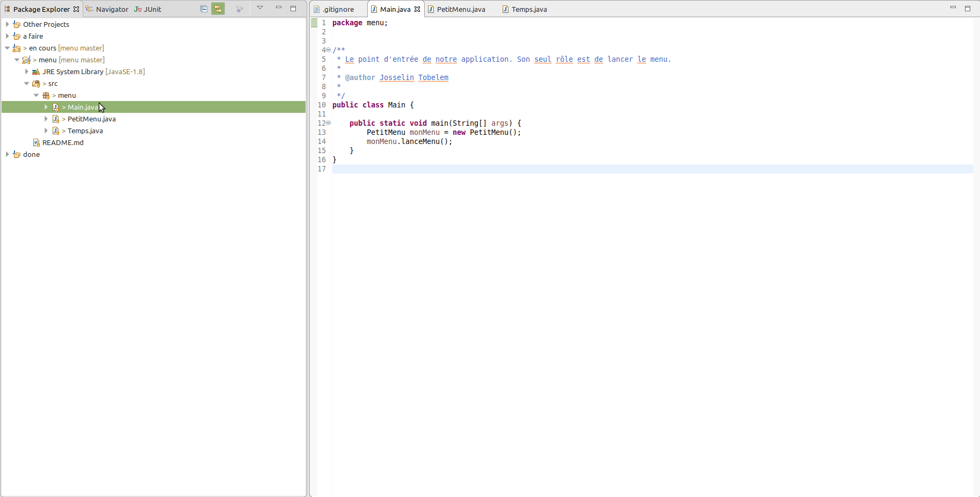Click the menu package icon under src
This screenshot has height=497, width=980.
click(46, 95)
